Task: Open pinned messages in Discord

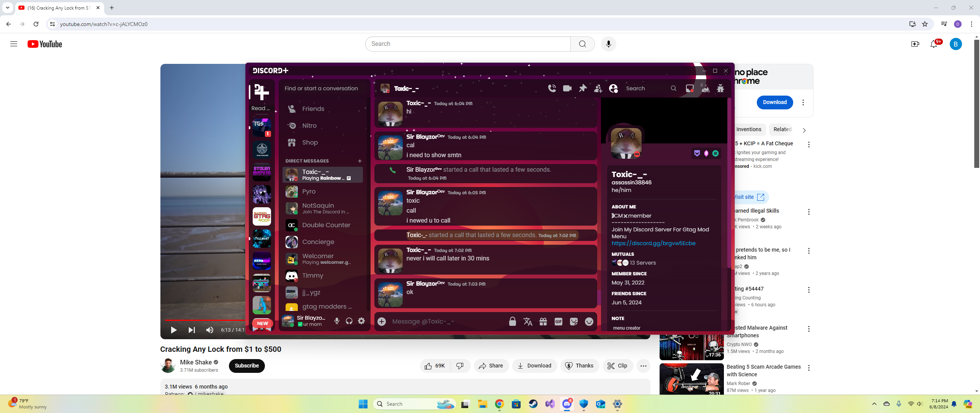Action: pyautogui.click(x=583, y=88)
